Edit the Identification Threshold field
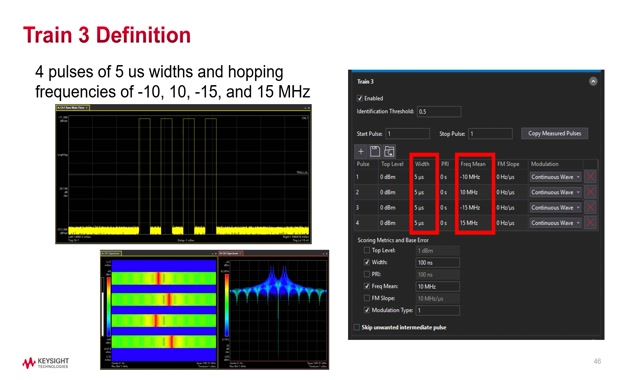 pos(439,111)
